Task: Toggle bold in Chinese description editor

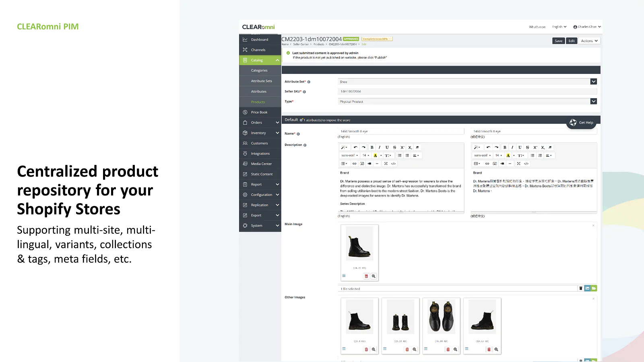Action: pos(505,147)
